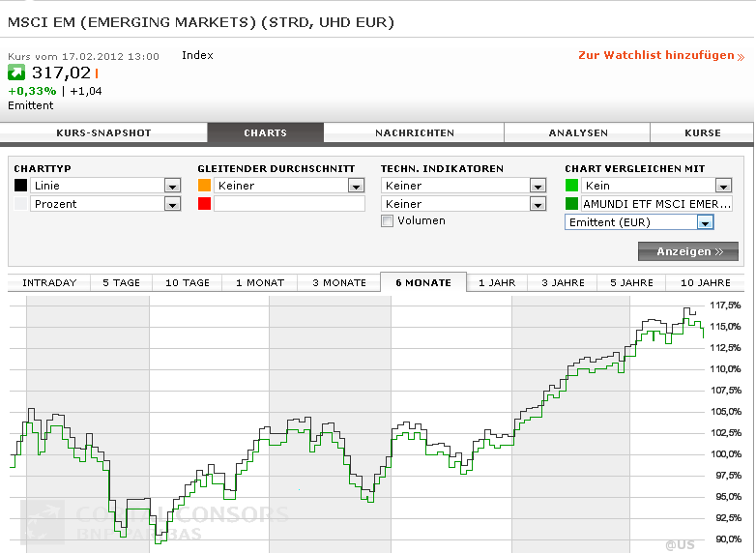Viewport: 756px width, 553px height.
Task: Open the Analysen tab
Action: [x=578, y=133]
